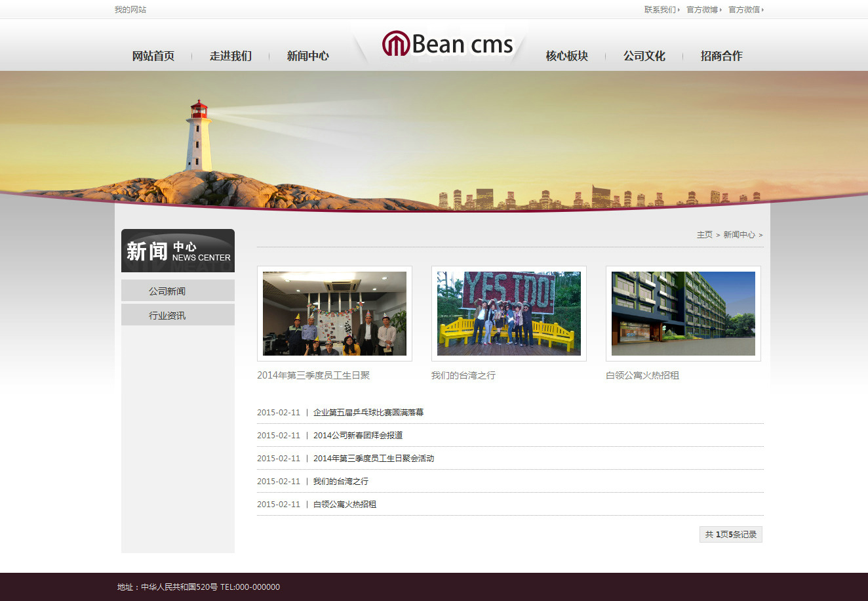Click the 白领公寓火热招租 caption under image
The width and height of the screenshot is (868, 601).
[642, 375]
